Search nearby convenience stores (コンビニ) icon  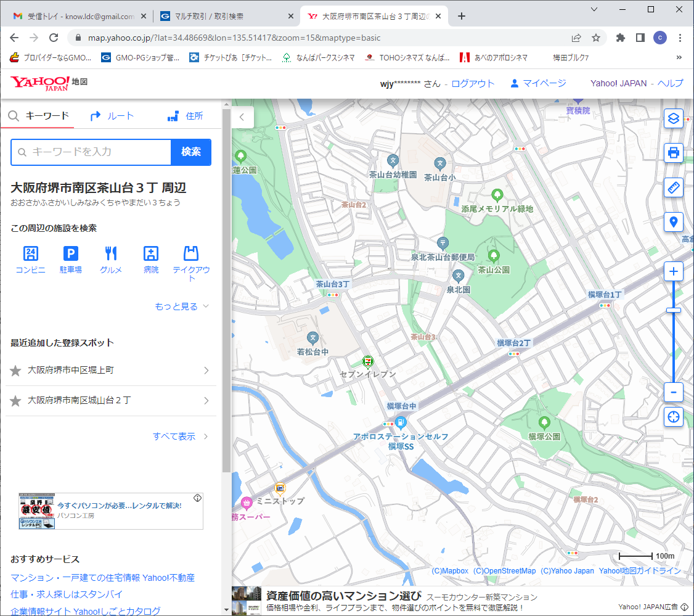(x=30, y=253)
